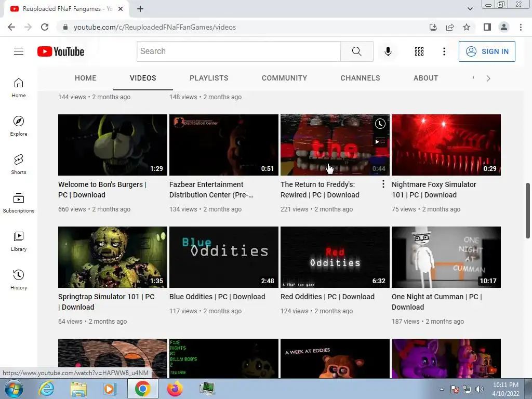Open Red Oddities thumbnail
The width and height of the screenshot is (532, 399).
[x=335, y=257]
